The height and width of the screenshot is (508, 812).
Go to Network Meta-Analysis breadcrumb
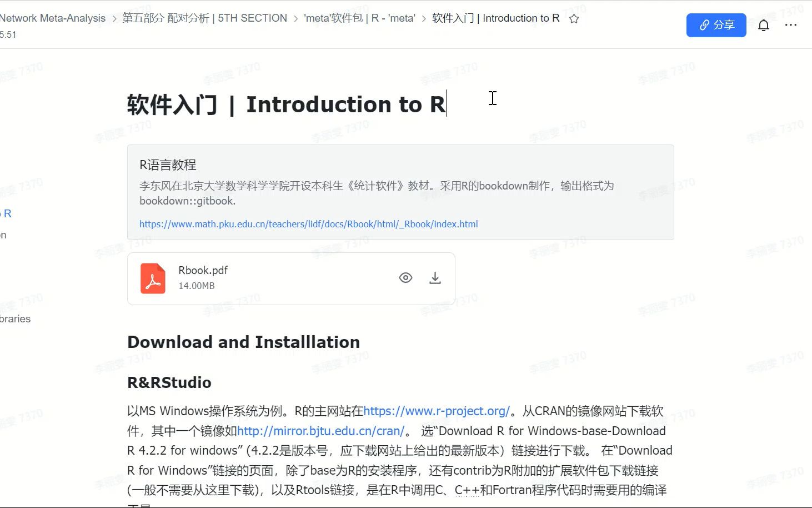click(x=53, y=18)
